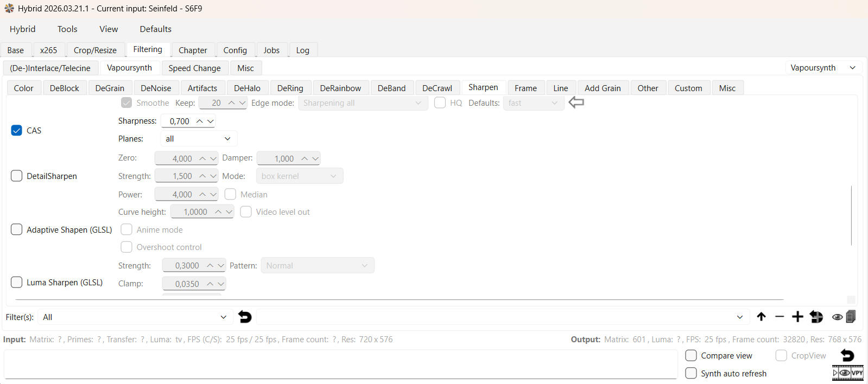Open the Defaults menu
Viewport: 868px width, 384px height.
(x=156, y=29)
